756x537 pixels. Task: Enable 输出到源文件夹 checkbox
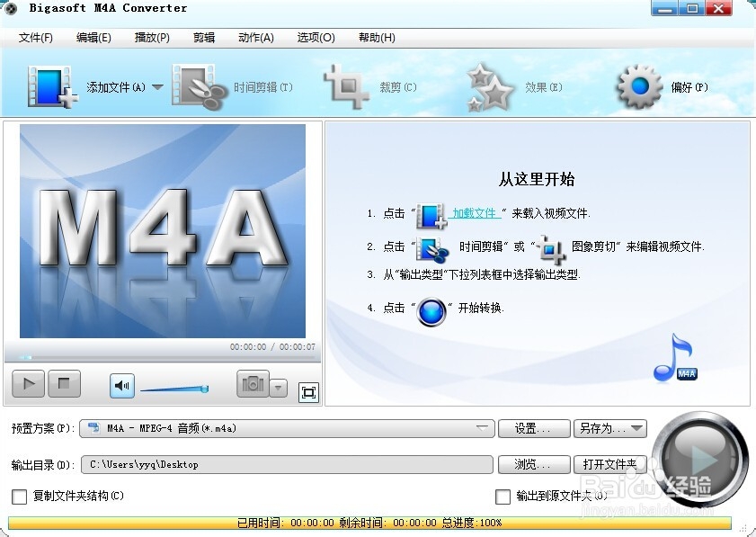(x=503, y=497)
